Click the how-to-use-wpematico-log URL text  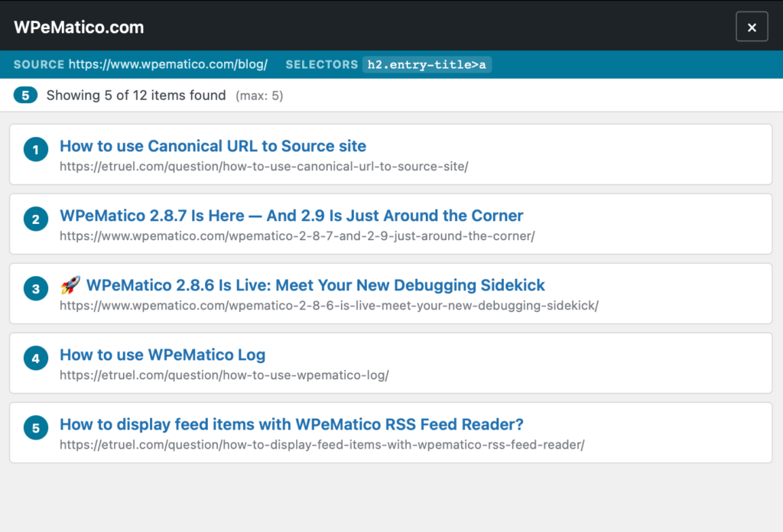click(x=224, y=375)
